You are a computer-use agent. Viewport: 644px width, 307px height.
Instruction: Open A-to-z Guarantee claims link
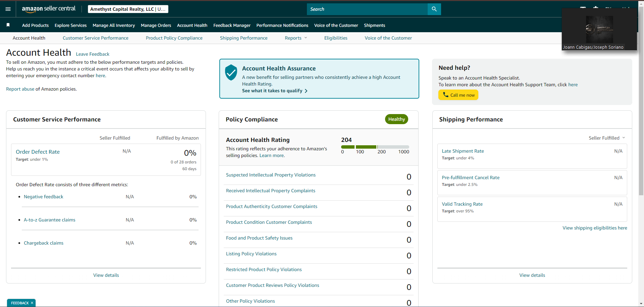[49, 220]
